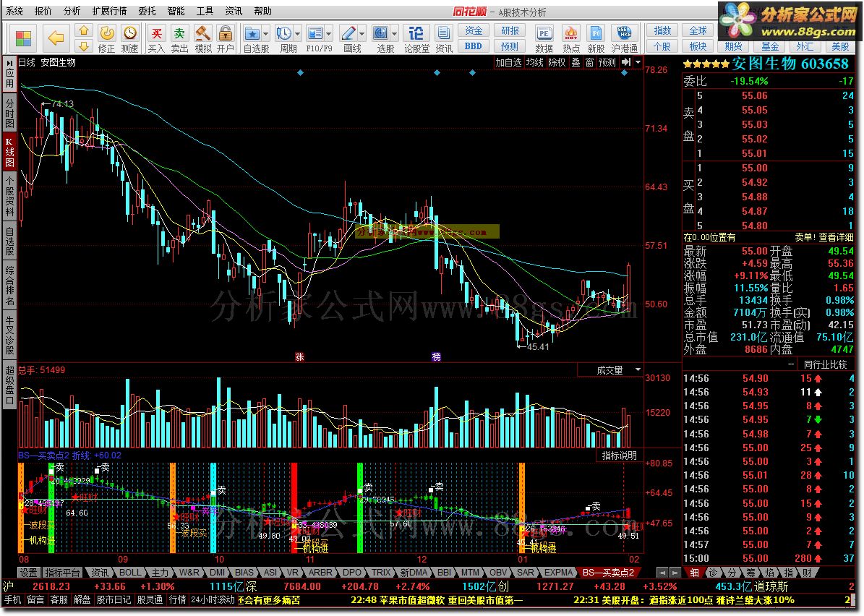Image resolution: width=864 pixels, height=616 pixels.
Task: Expand the 画线 dropdown arrow
Action: click(x=362, y=33)
